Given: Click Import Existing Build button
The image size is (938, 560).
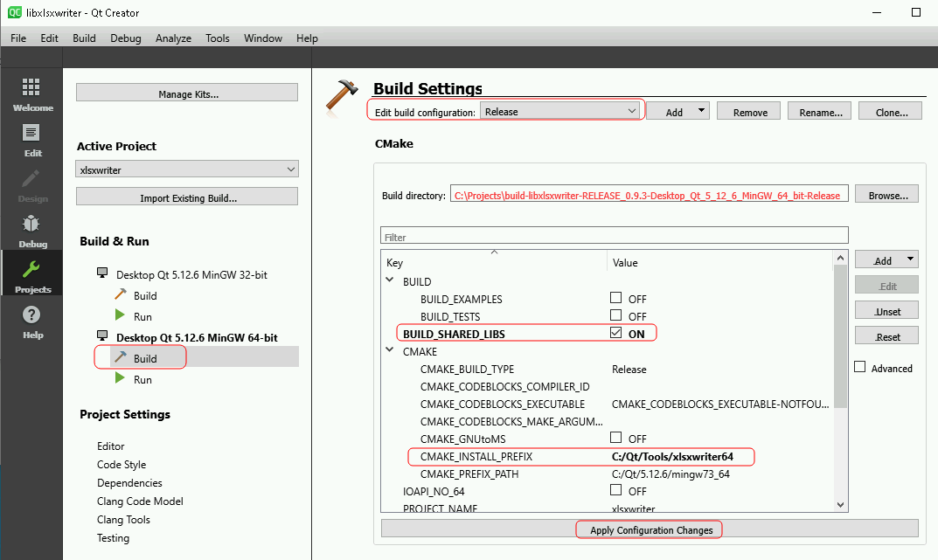Looking at the screenshot, I should tap(187, 197).
